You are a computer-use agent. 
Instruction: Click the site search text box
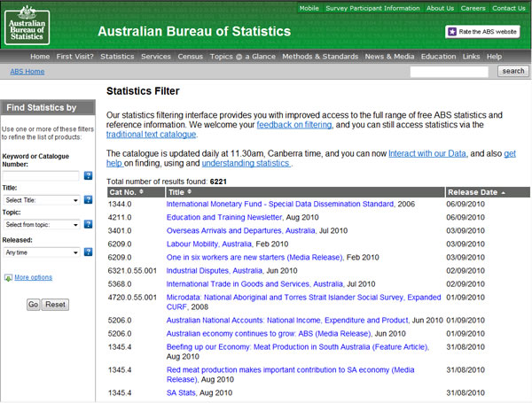click(450, 72)
